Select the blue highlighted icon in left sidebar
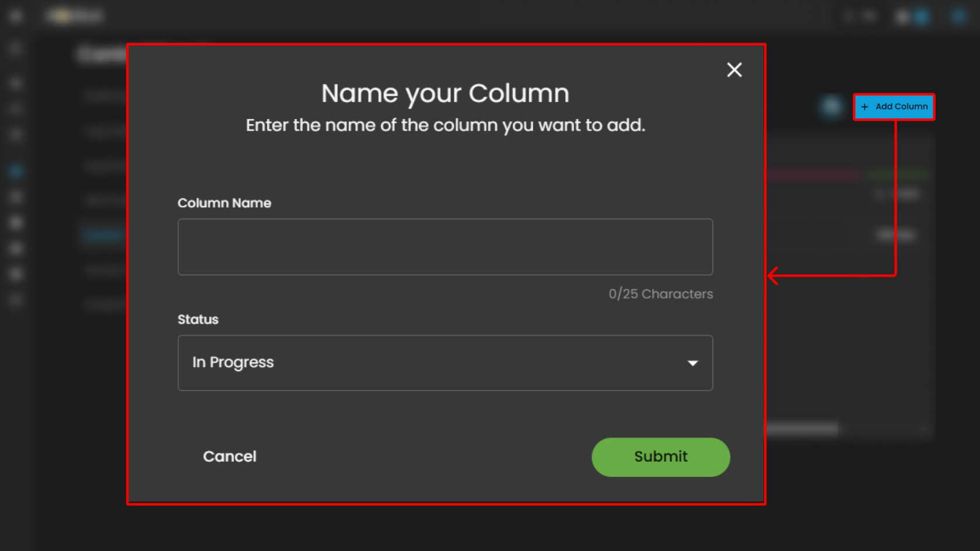The width and height of the screenshot is (980, 551). (x=16, y=171)
